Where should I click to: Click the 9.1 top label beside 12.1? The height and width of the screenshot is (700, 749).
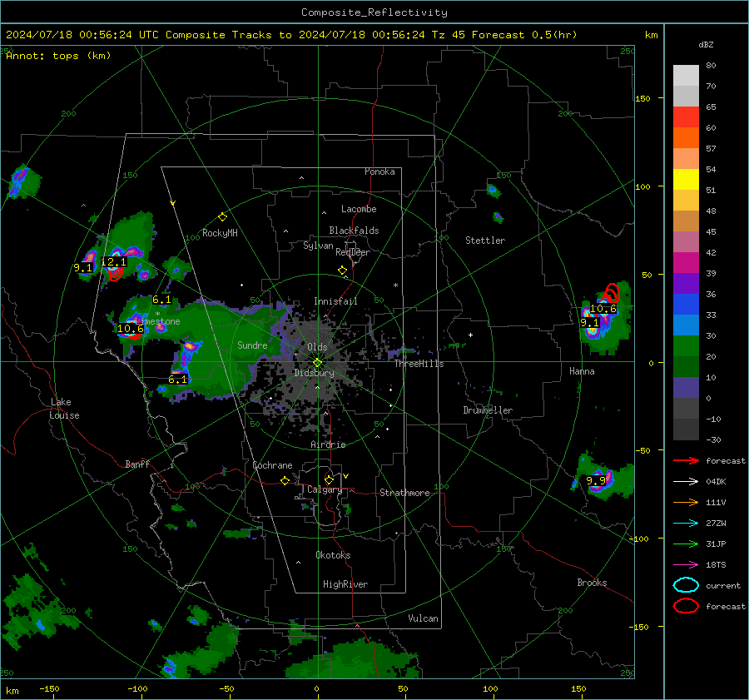click(82, 267)
